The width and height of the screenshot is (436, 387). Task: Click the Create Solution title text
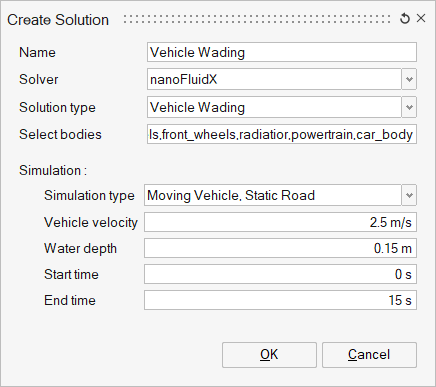(x=58, y=20)
